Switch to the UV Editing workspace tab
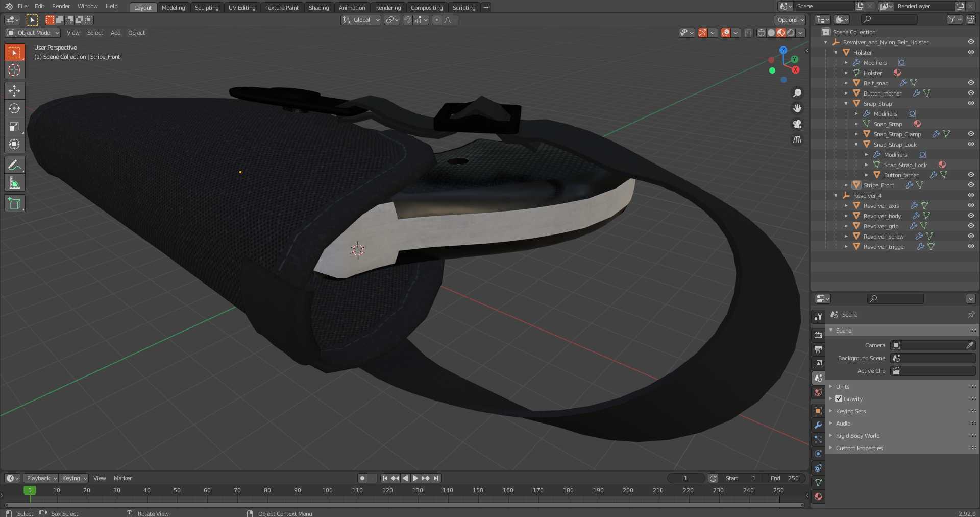 click(242, 8)
